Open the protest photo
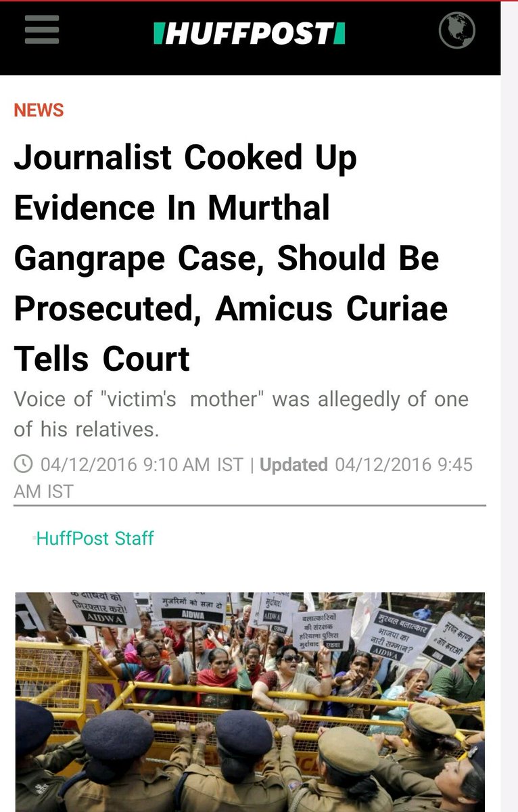 pyautogui.click(x=250, y=702)
